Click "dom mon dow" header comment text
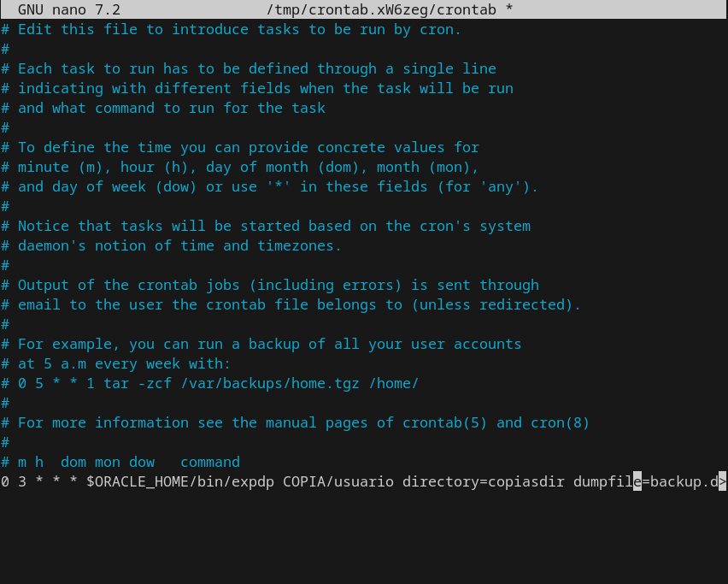This screenshot has height=584, width=728. [x=108, y=463]
